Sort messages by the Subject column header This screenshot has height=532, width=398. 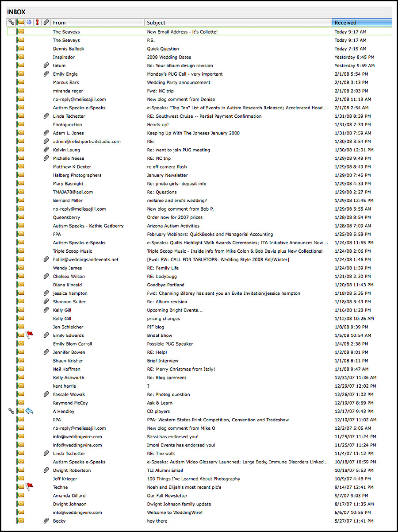pos(238,22)
